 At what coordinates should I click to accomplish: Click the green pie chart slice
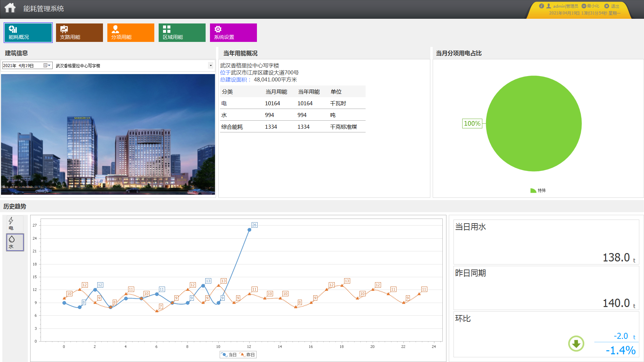534,123
